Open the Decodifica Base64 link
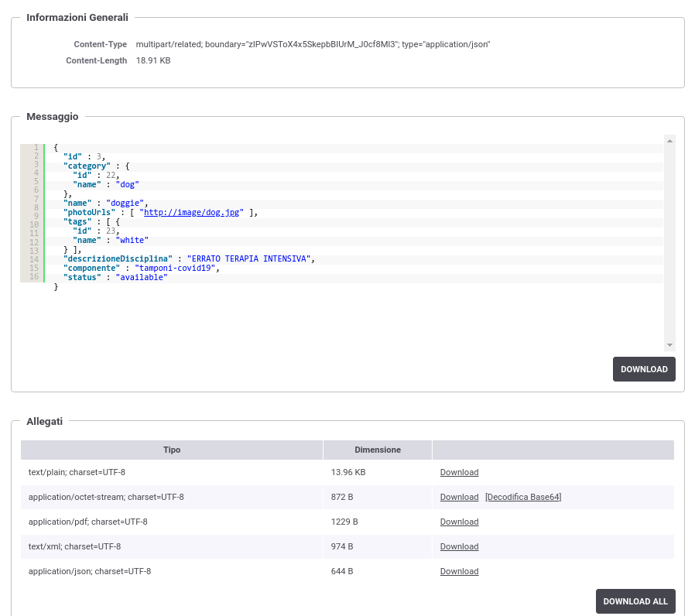 click(523, 498)
